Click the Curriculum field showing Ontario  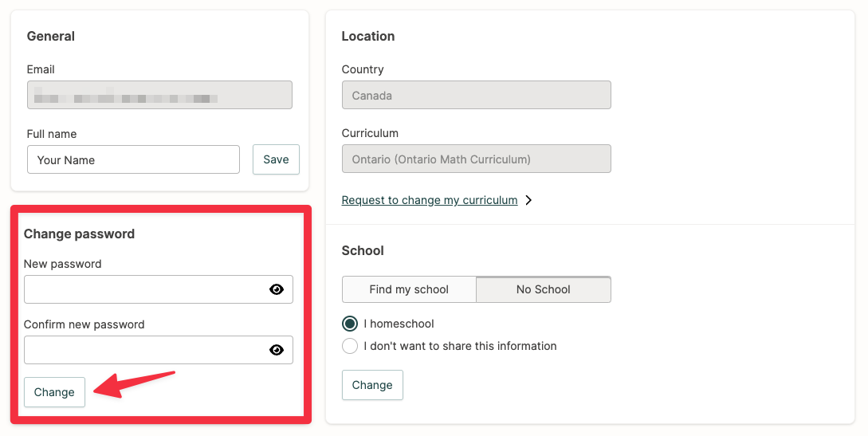tap(477, 159)
